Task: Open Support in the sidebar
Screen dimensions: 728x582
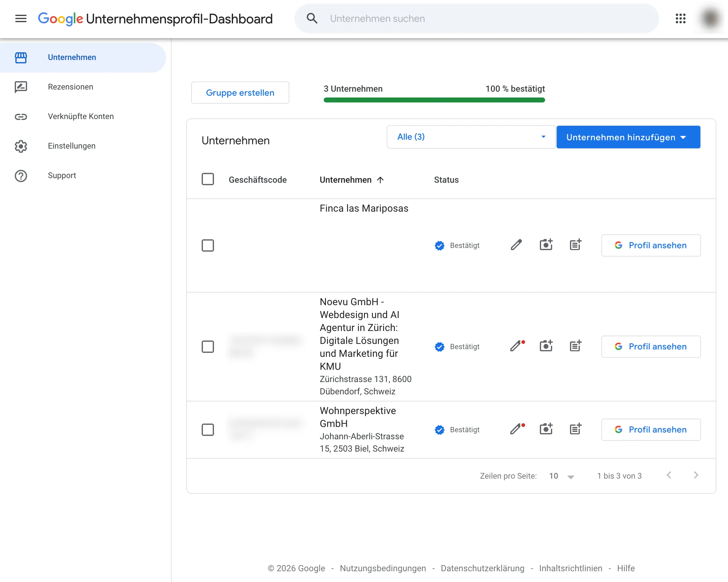Action: point(83,176)
